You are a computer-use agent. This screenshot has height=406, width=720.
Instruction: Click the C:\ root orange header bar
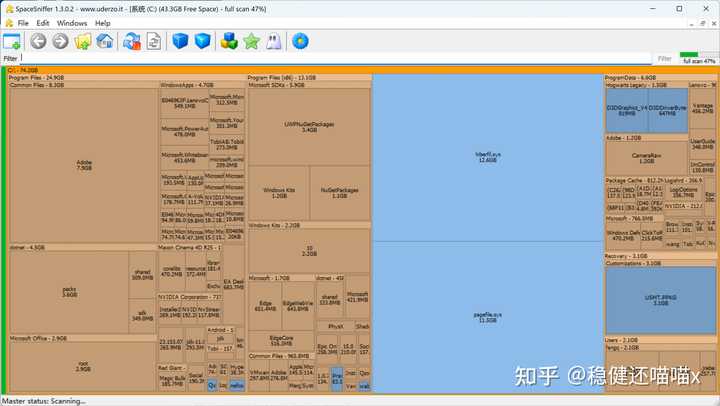point(361,70)
